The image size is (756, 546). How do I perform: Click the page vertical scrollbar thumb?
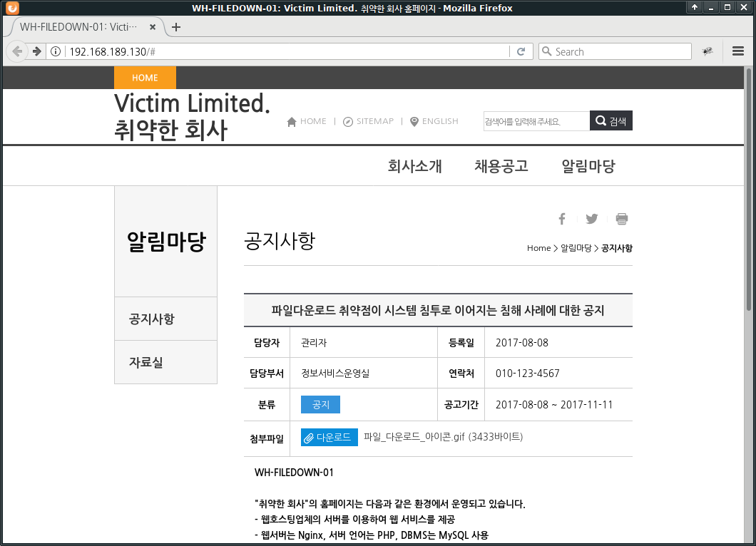click(748, 190)
